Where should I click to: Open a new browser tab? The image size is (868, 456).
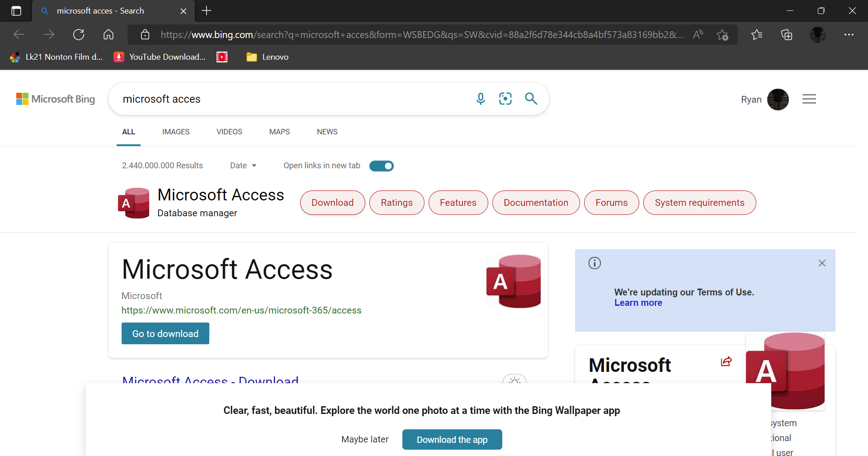[207, 11]
